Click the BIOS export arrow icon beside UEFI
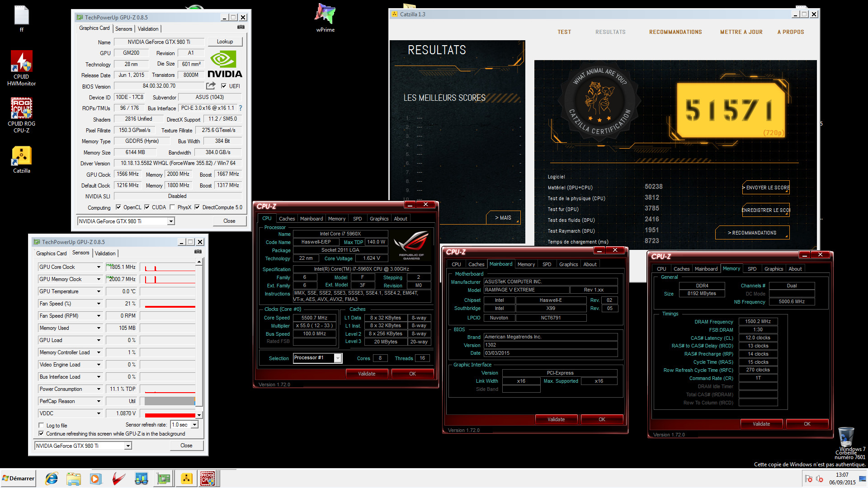Screen dimensions: 868x488 click(x=211, y=86)
